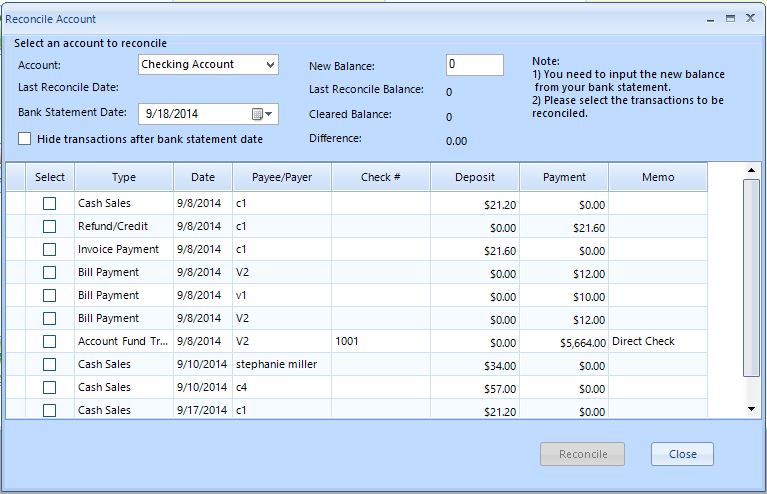This screenshot has height=494, width=767.
Task: Sort by the Date column header
Action: pyautogui.click(x=203, y=177)
